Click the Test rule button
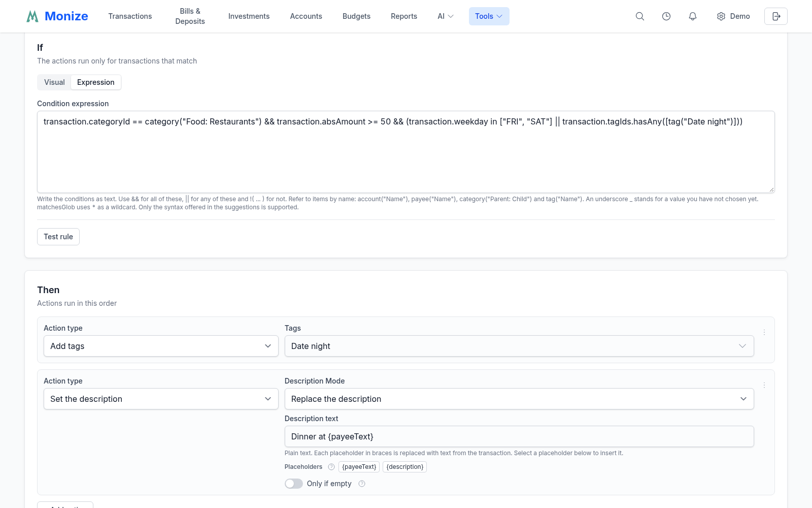The image size is (812, 508). point(58,237)
